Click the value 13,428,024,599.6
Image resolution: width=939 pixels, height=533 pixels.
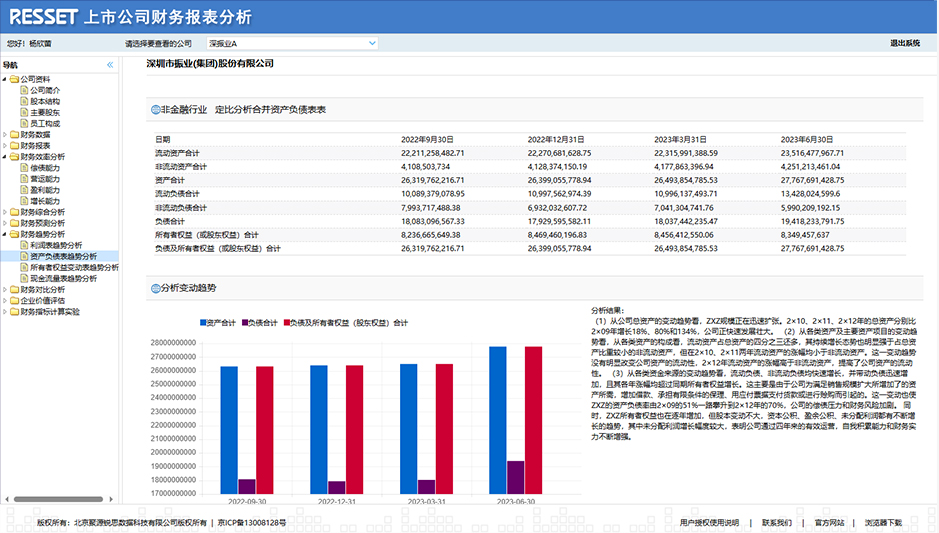coord(810,194)
